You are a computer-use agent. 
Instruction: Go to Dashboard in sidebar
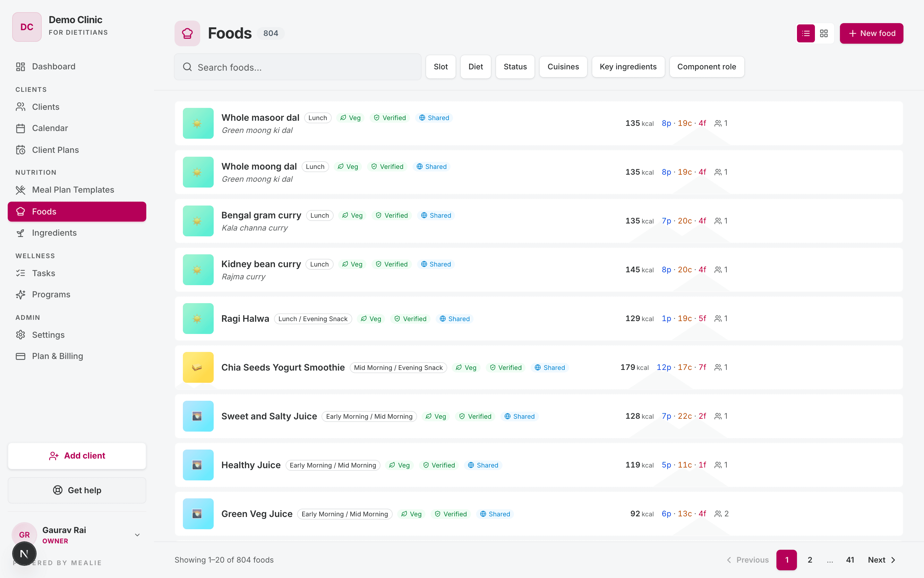click(77, 66)
